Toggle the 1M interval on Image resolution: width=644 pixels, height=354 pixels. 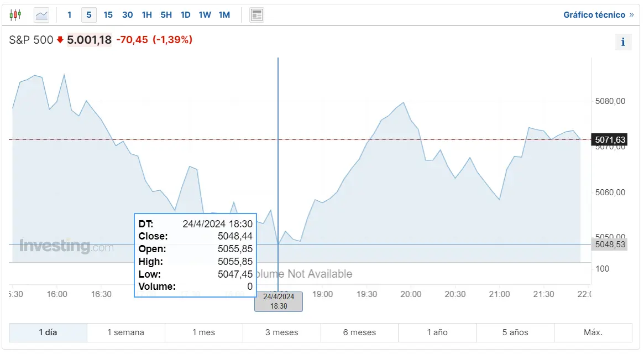224,15
